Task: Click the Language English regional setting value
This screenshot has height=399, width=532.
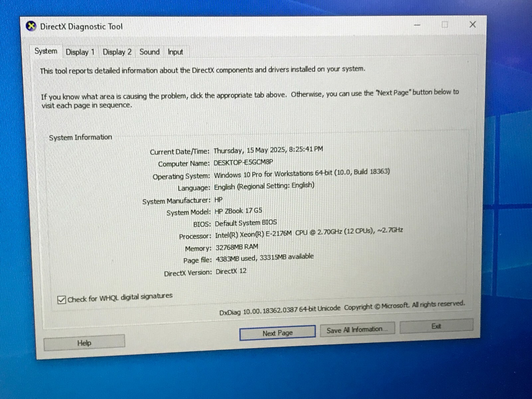Action: [x=264, y=186]
